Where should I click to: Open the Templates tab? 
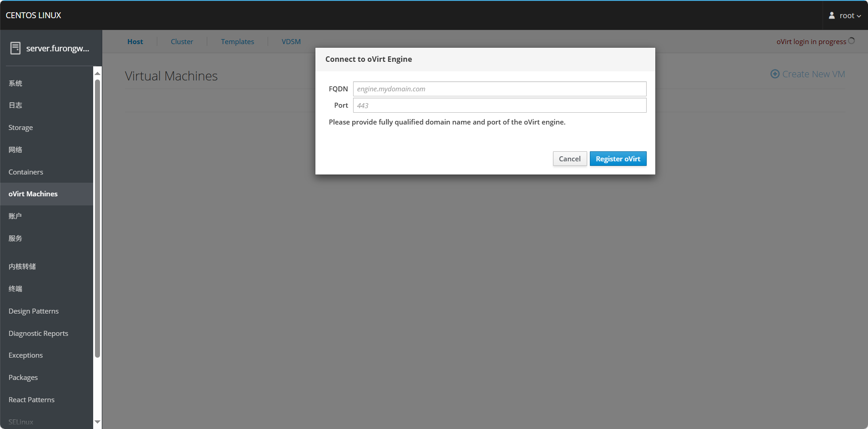pyautogui.click(x=238, y=41)
